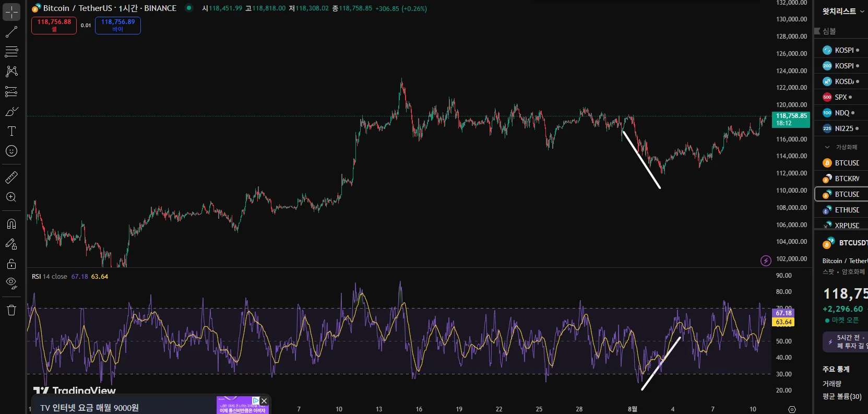Screen dimensions: 868x414
Task: Toggle hide all drawings eye icon
Action: click(x=11, y=283)
